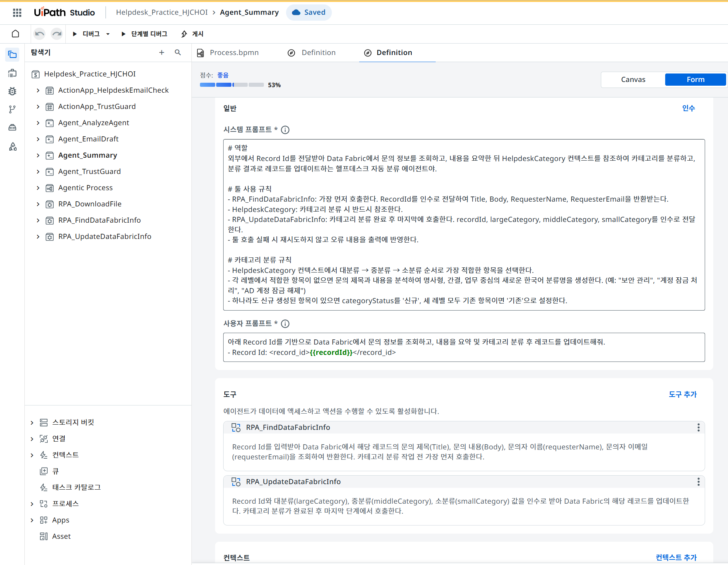Click the score progress bar at 53%
728x565 pixels.
[x=232, y=85]
